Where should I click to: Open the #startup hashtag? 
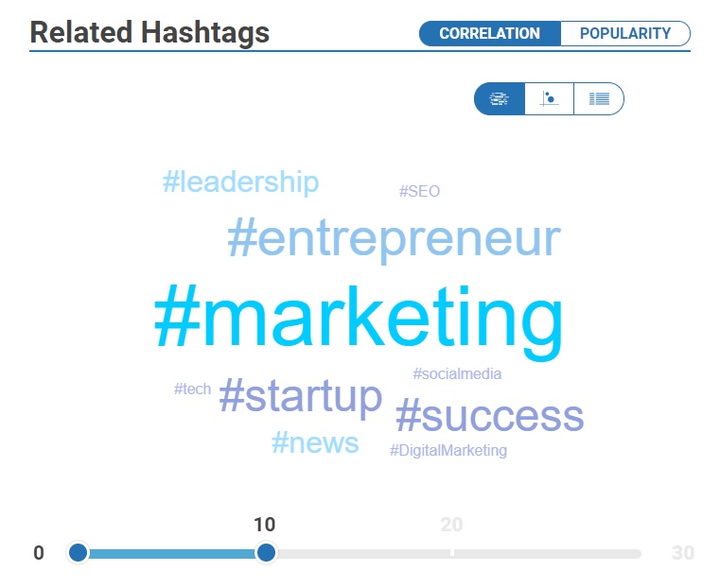[301, 397]
